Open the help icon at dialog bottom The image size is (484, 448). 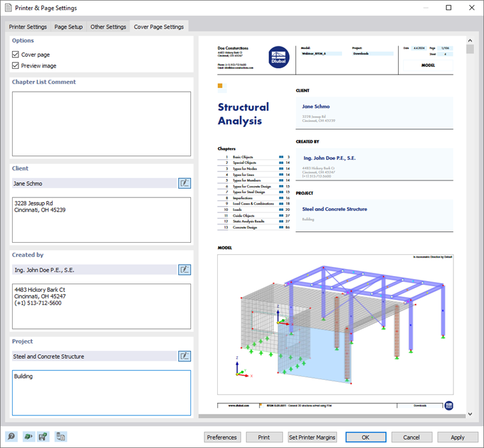click(11, 437)
